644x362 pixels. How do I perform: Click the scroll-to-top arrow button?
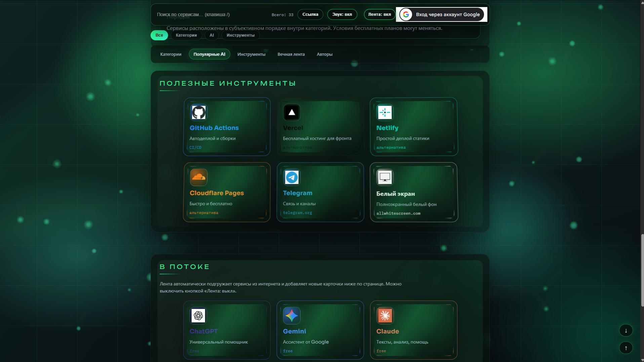pos(626,348)
